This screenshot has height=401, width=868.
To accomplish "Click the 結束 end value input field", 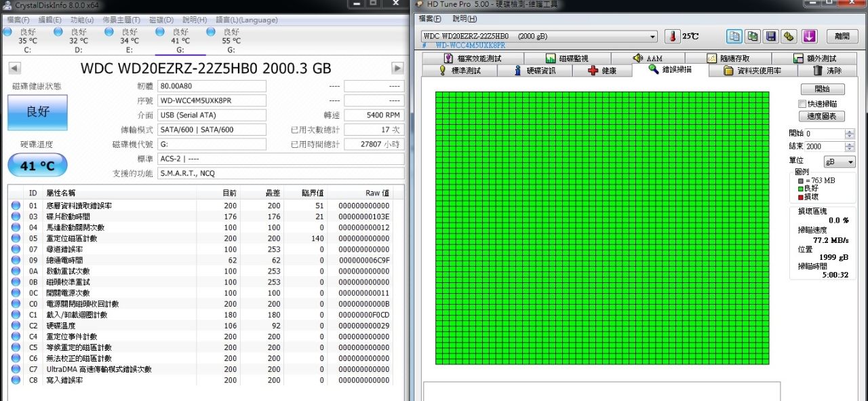I will [x=824, y=147].
